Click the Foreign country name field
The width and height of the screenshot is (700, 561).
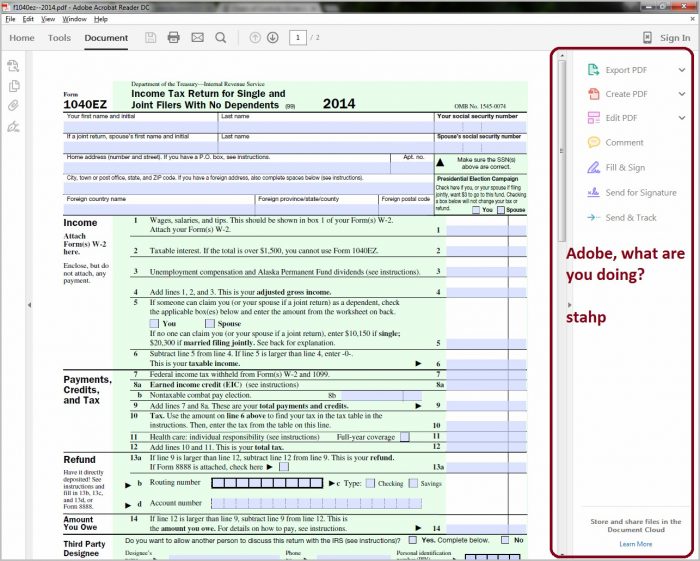pos(159,209)
